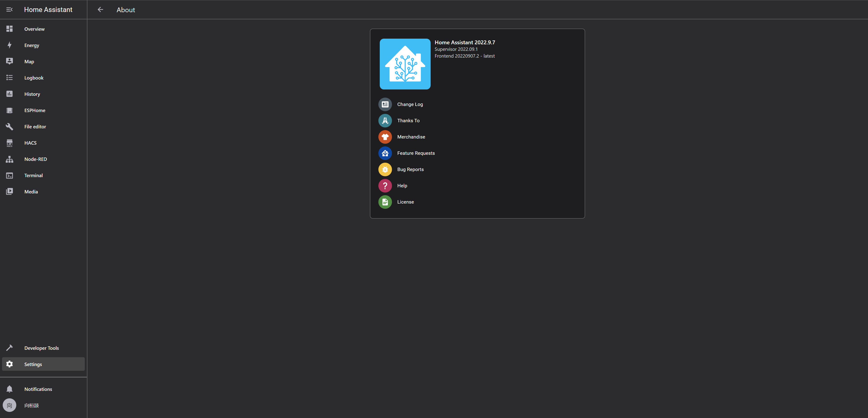Open the user profile name
This screenshot has width=868, height=418.
pos(31,406)
